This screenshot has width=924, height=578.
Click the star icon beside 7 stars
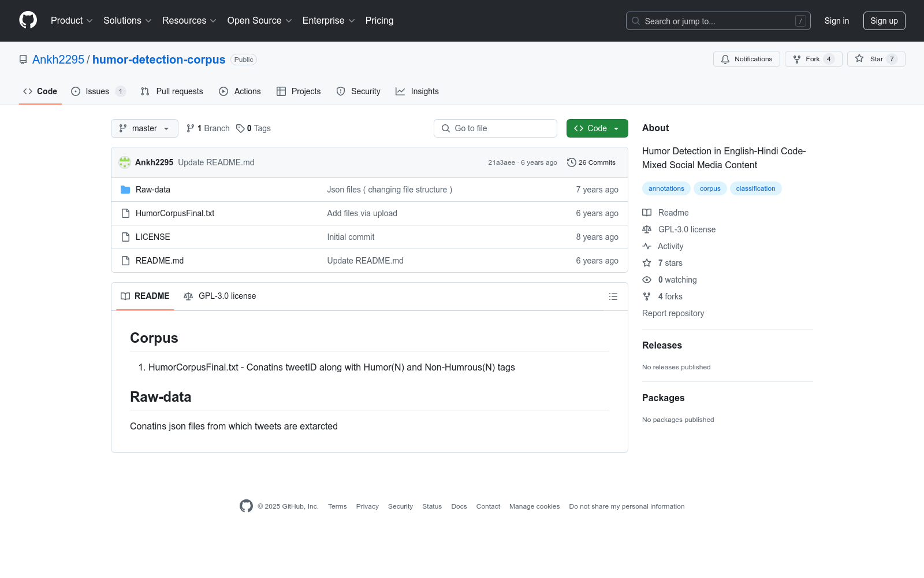pyautogui.click(x=647, y=263)
